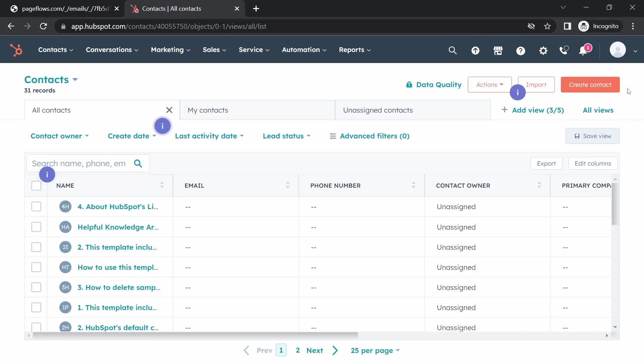Image resolution: width=644 pixels, height=362 pixels.
Task: Click the calling phone icon
Action: [x=565, y=50]
